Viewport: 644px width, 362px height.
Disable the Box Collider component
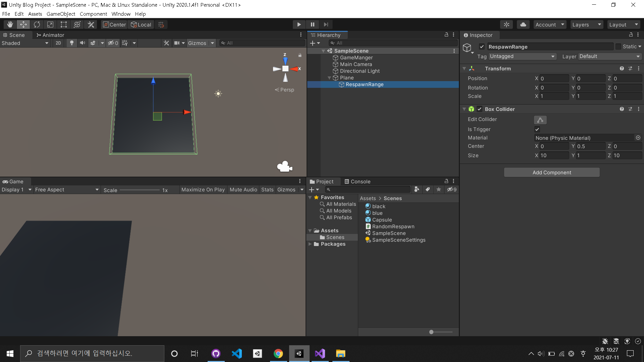pos(480,109)
